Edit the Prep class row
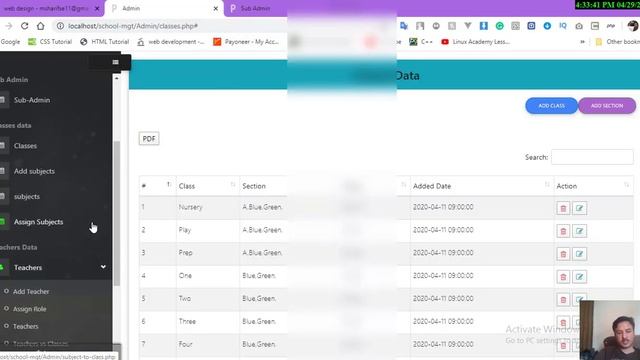 coord(579,254)
